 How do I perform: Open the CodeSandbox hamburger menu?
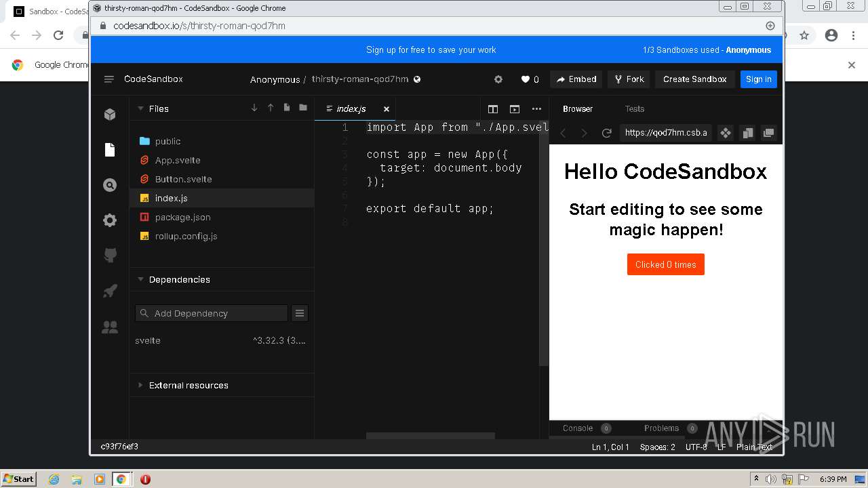pos(108,79)
